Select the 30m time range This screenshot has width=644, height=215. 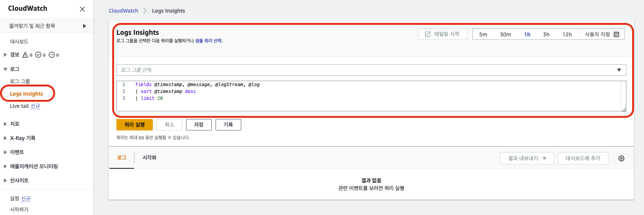tap(505, 34)
